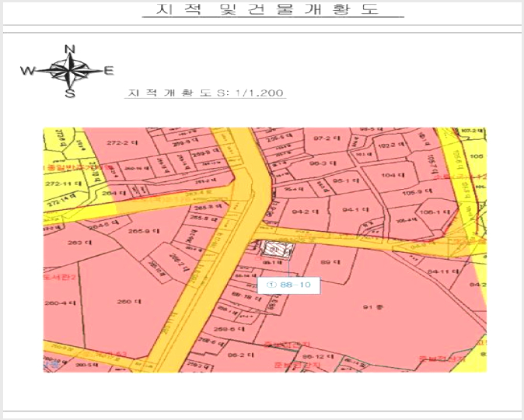Click parcel 272-2 대
524x420 pixels.
pos(122,142)
